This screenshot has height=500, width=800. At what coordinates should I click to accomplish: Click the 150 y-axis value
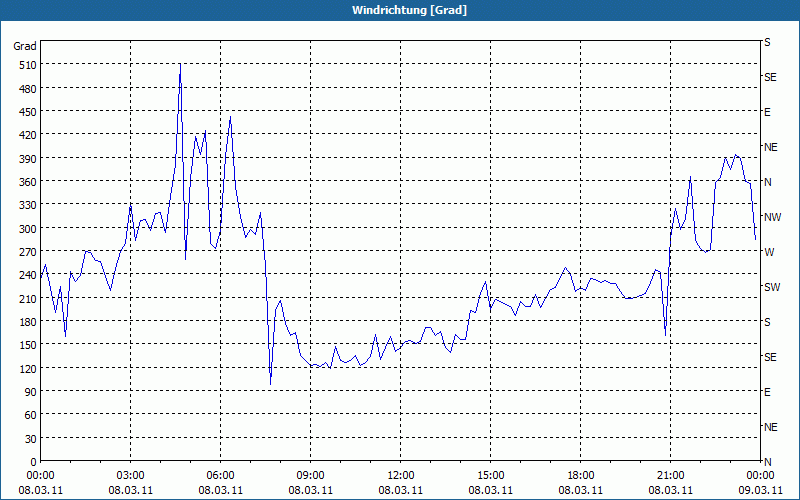(28, 345)
